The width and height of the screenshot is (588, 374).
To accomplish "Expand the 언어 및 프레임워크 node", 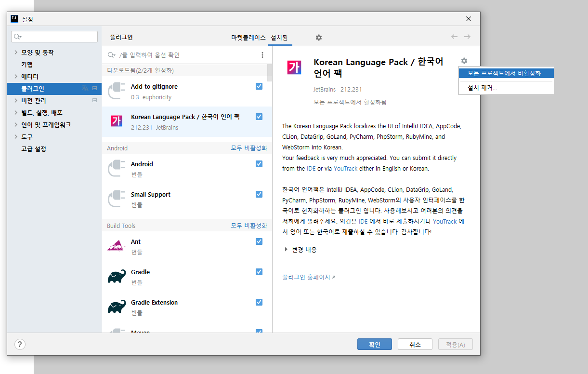I will point(16,124).
